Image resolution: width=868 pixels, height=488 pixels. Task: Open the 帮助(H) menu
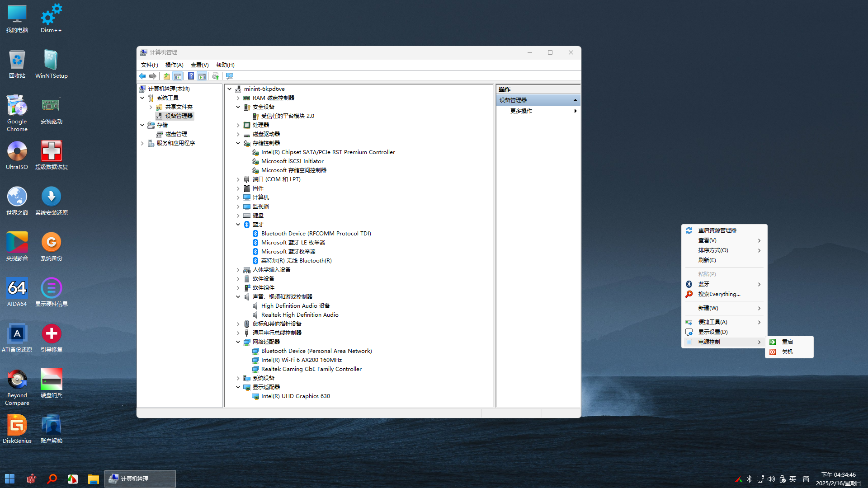coord(225,65)
